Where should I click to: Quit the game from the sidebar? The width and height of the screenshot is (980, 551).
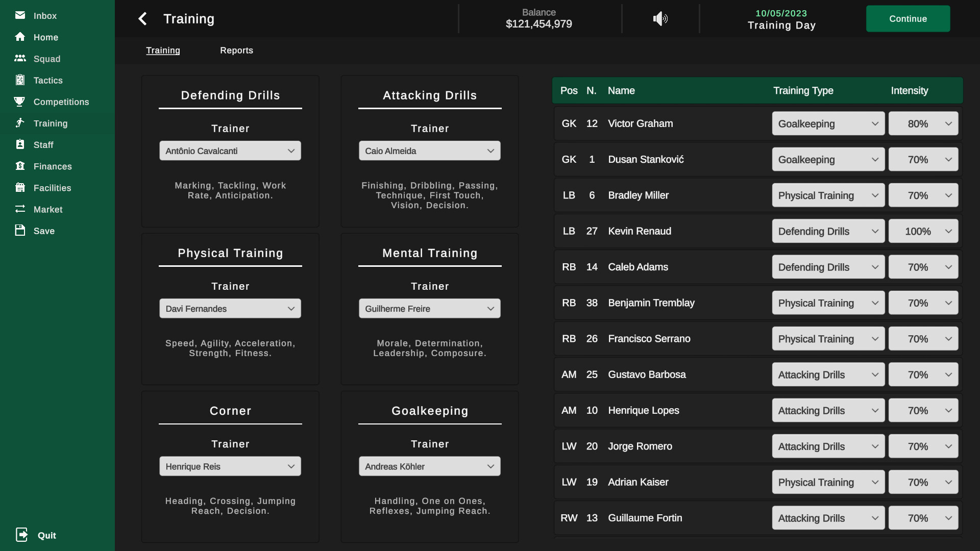coord(46,535)
